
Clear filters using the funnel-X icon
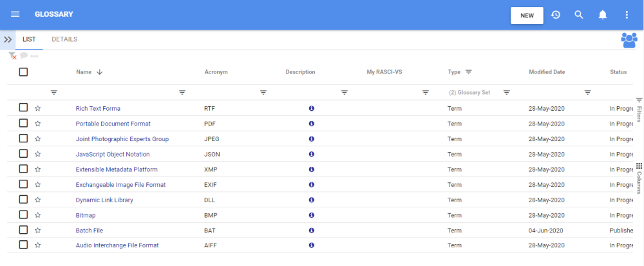click(x=13, y=56)
